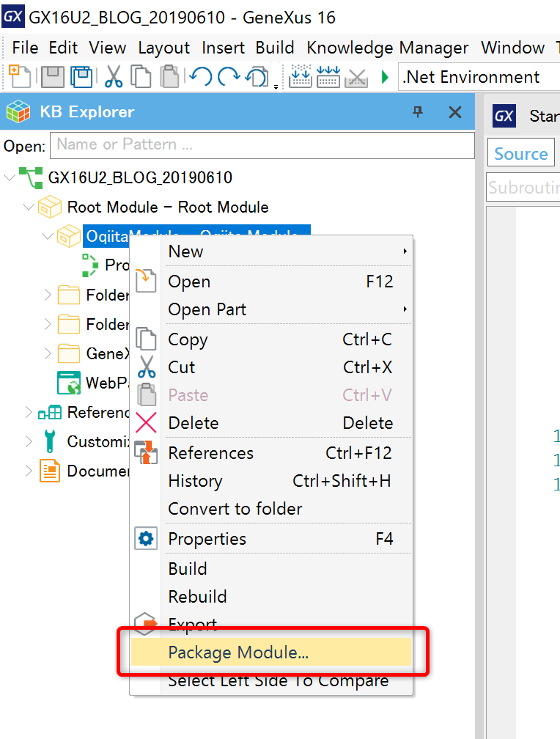
Task: Choose Rebuild in the context menu
Action: [271, 597]
